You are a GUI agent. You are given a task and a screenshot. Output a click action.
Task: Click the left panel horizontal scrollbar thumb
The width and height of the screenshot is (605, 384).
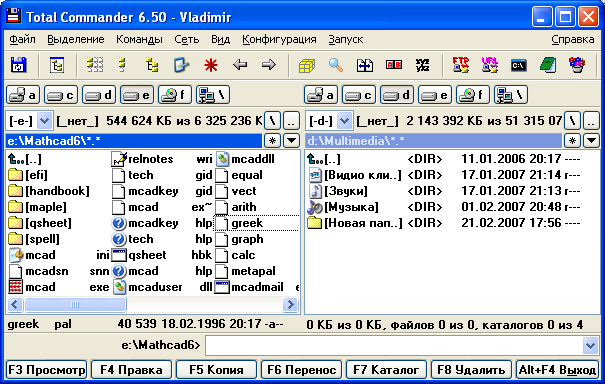(x=75, y=305)
